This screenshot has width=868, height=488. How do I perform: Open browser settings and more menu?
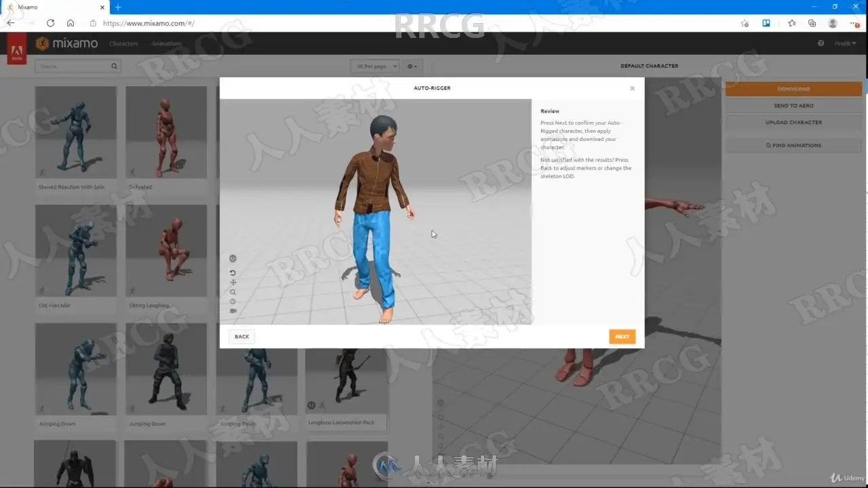[x=854, y=23]
